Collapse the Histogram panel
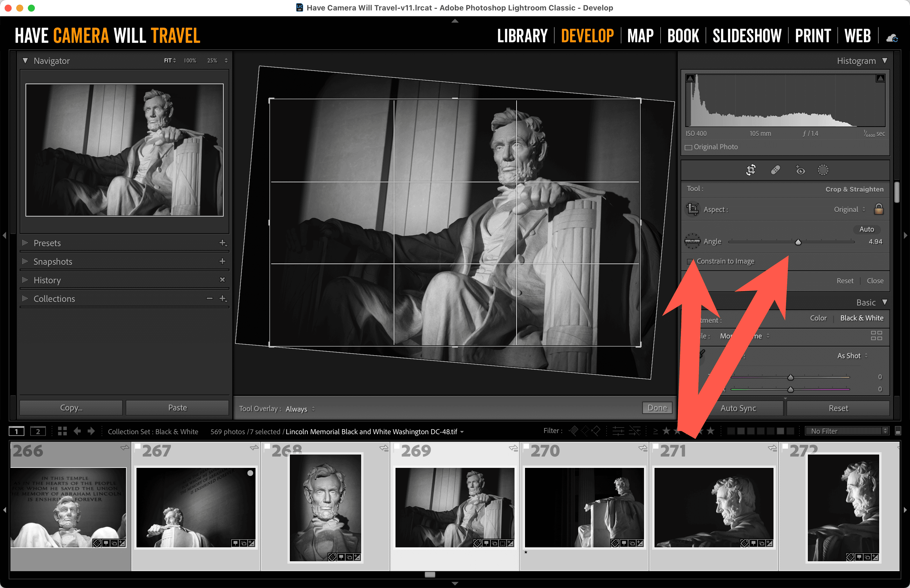This screenshot has height=588, width=910. (885, 61)
